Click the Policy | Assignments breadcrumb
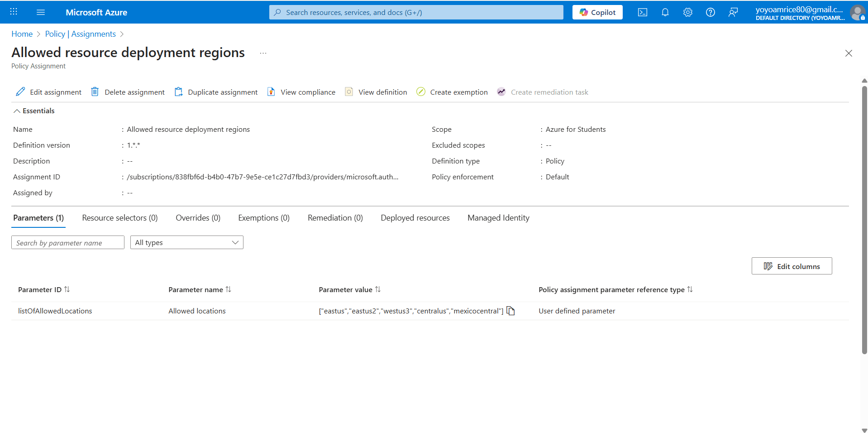Image resolution: width=868 pixels, height=433 pixels. (x=80, y=34)
